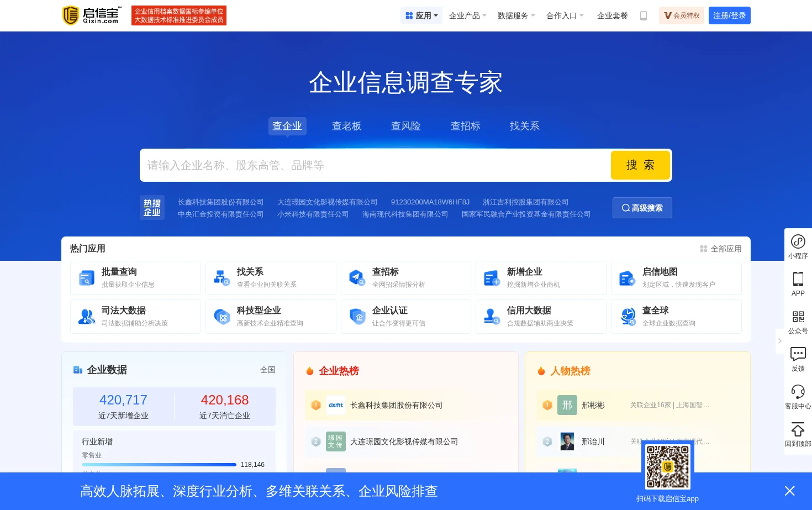Open the 科技型企业 app icon

[222, 317]
